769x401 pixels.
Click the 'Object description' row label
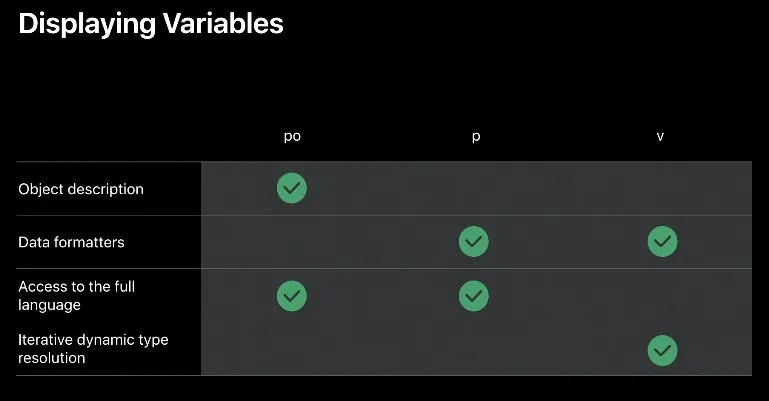point(81,189)
